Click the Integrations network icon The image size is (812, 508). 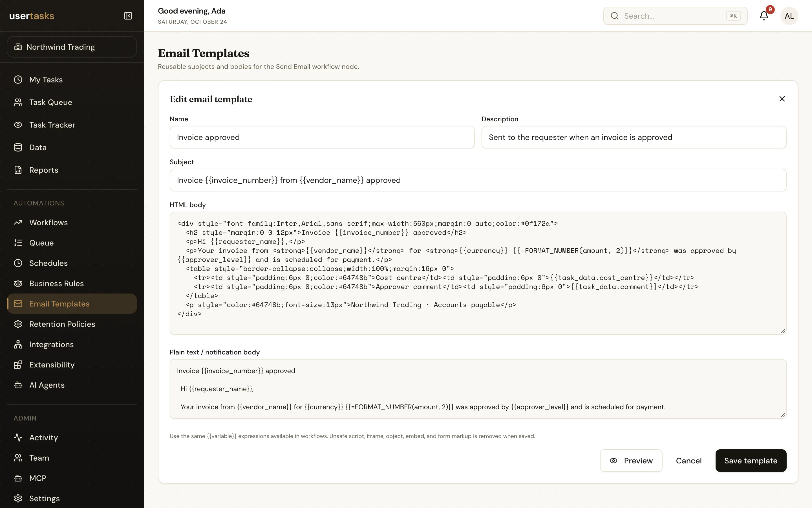[18, 344]
